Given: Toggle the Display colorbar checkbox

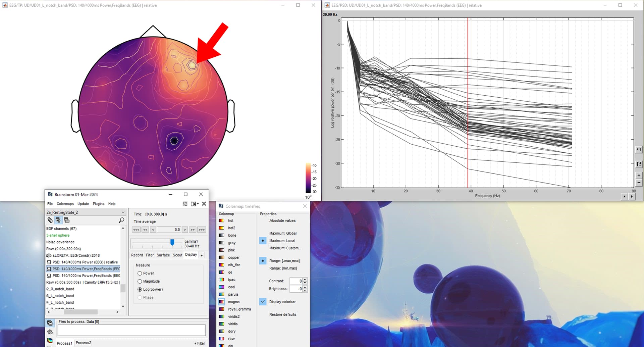Looking at the screenshot, I should coord(263,302).
